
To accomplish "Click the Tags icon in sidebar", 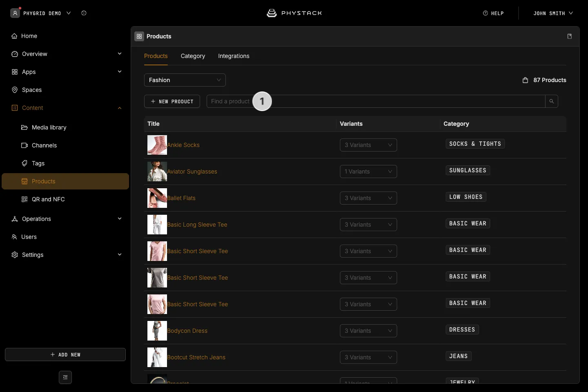I will 24,163.
